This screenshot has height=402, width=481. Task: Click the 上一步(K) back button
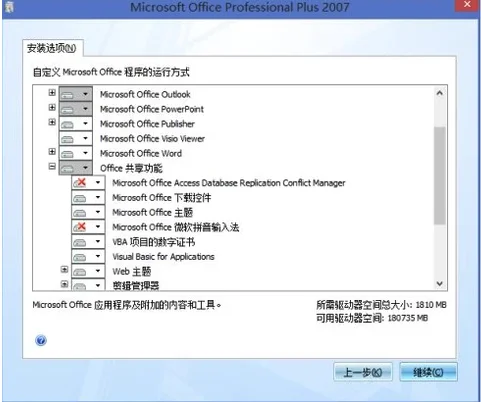pos(363,372)
